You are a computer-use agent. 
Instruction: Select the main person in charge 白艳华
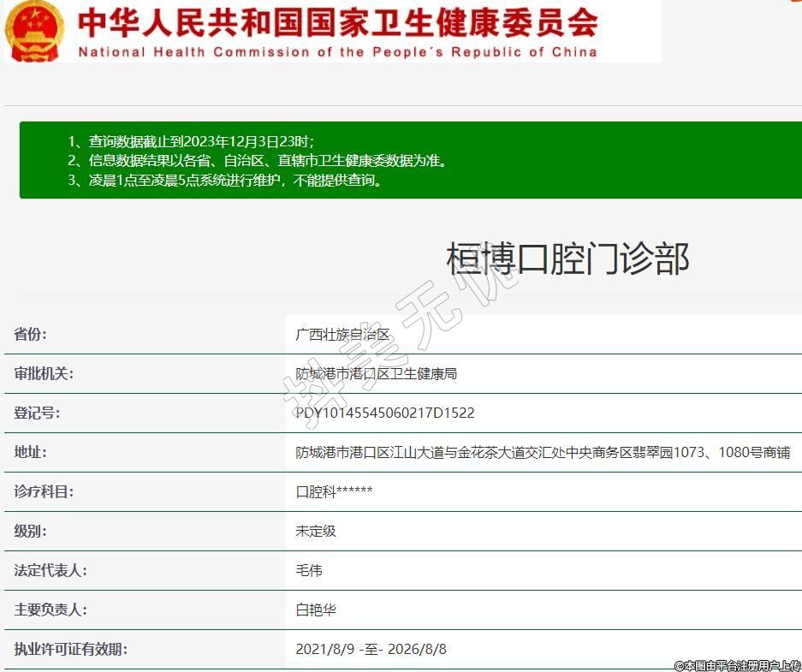pos(316,610)
